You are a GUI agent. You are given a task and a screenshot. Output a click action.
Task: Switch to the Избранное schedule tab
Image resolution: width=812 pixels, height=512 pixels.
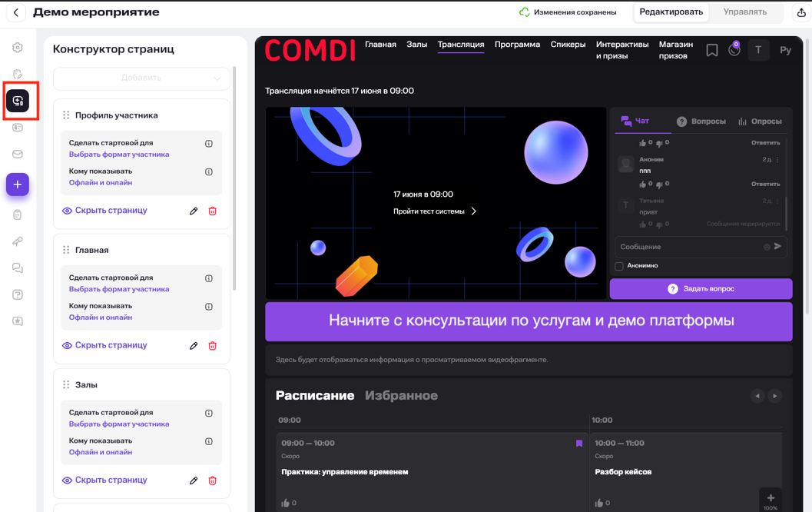click(401, 395)
